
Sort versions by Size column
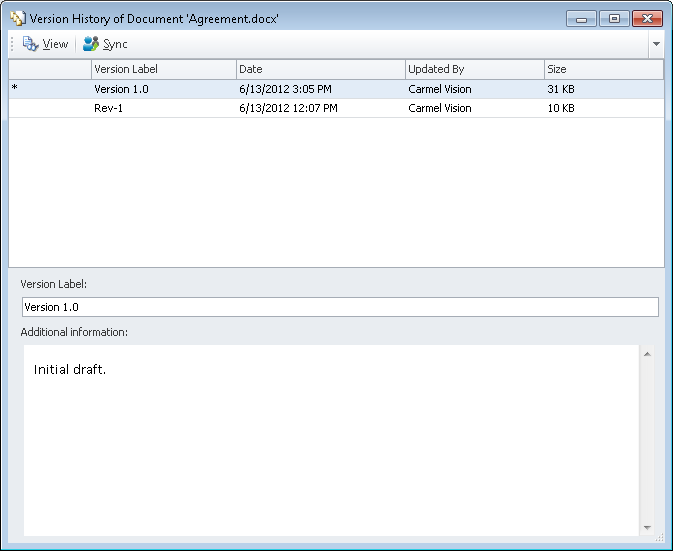(x=602, y=69)
